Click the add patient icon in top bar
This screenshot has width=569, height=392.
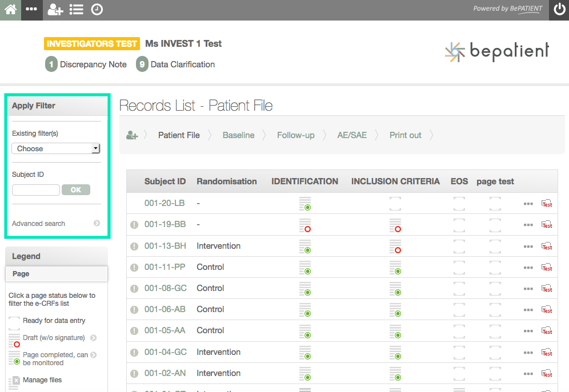pyautogui.click(x=55, y=10)
